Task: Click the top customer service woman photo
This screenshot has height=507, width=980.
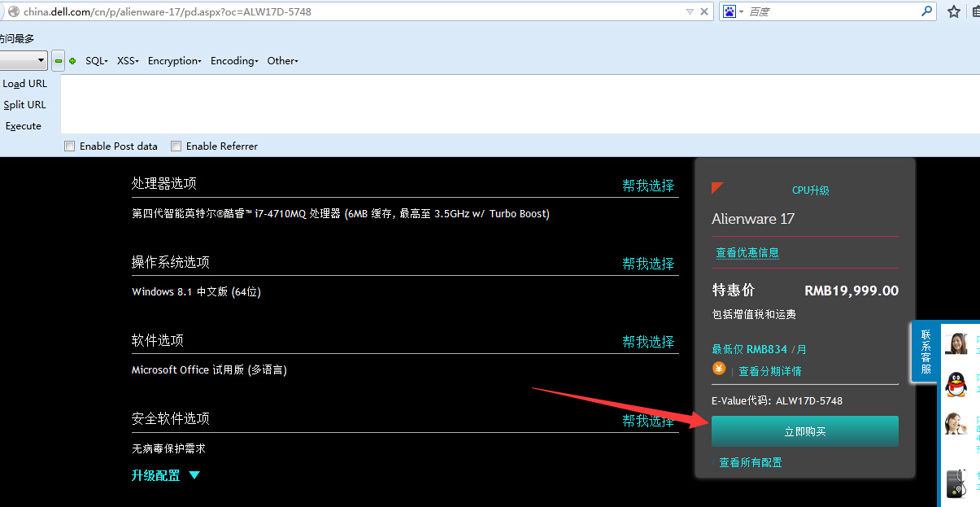Action: pyautogui.click(x=955, y=343)
